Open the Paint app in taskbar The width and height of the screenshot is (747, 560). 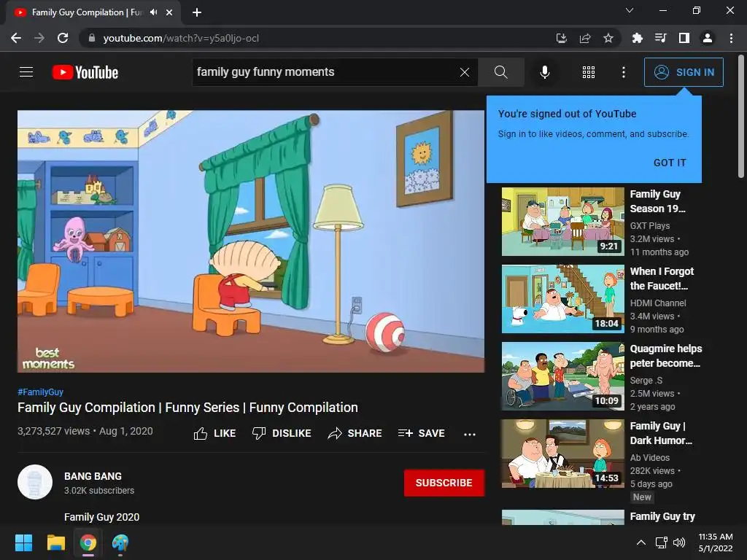click(120, 542)
